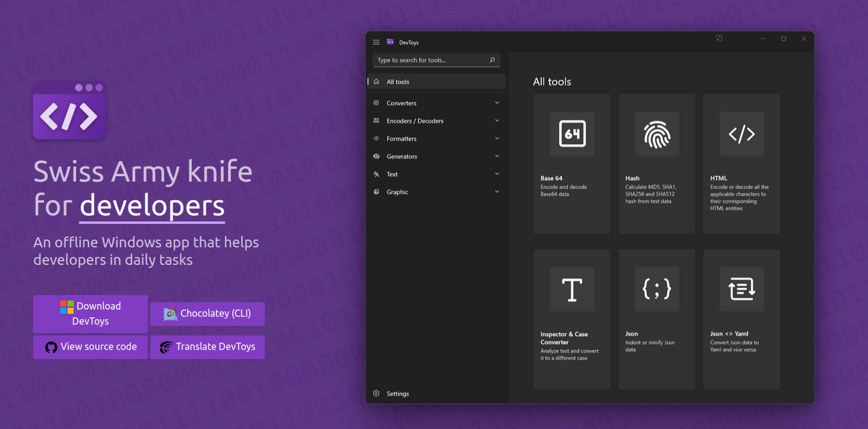The height and width of the screenshot is (429, 868).
Task: Open the HTML encoder code icon
Action: coord(741,134)
